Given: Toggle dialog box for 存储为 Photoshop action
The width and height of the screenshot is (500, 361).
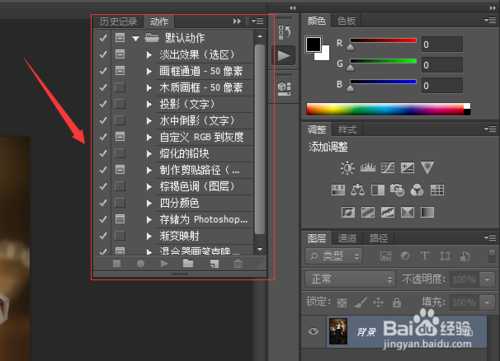Looking at the screenshot, I should (x=120, y=219).
